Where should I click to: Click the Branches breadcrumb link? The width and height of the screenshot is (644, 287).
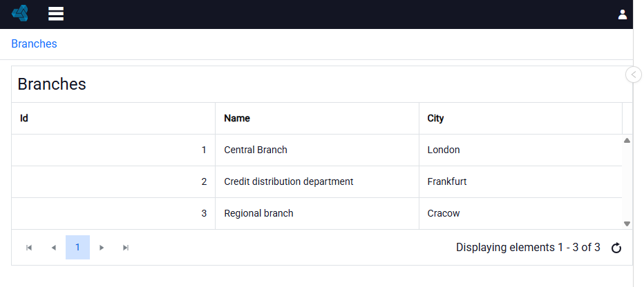[x=34, y=43]
